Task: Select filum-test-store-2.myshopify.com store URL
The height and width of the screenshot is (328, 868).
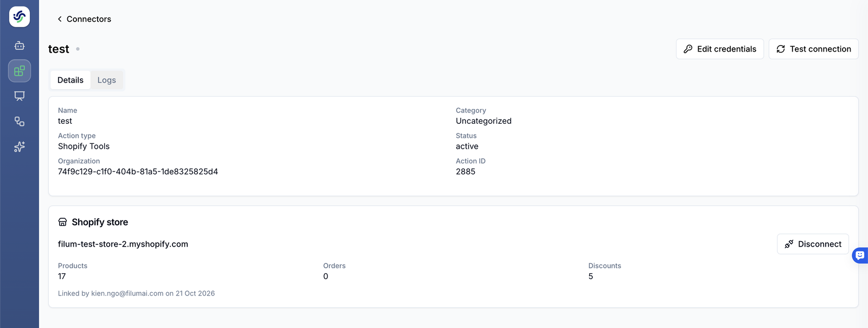Action: tap(123, 244)
